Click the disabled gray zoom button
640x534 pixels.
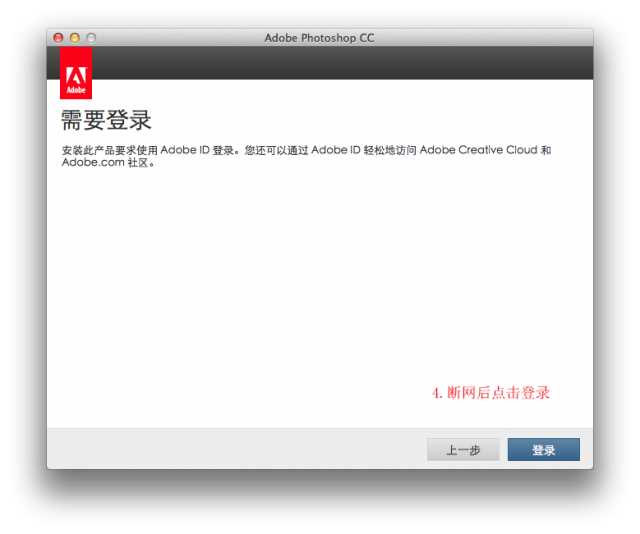click(91, 38)
